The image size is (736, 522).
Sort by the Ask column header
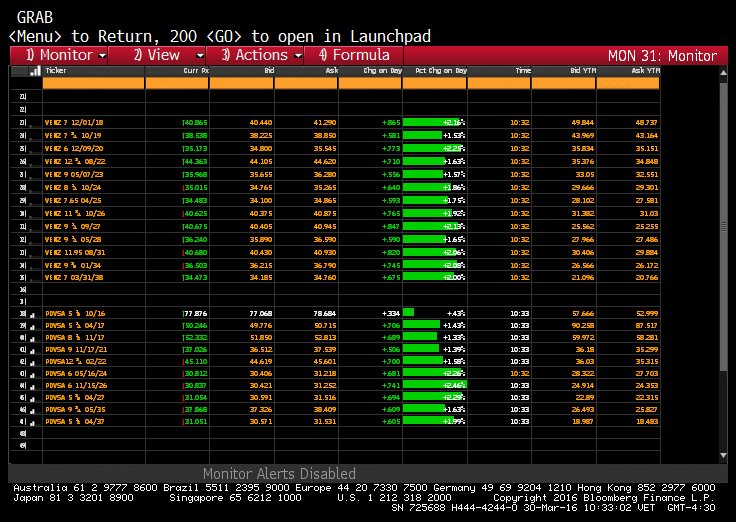pos(306,71)
